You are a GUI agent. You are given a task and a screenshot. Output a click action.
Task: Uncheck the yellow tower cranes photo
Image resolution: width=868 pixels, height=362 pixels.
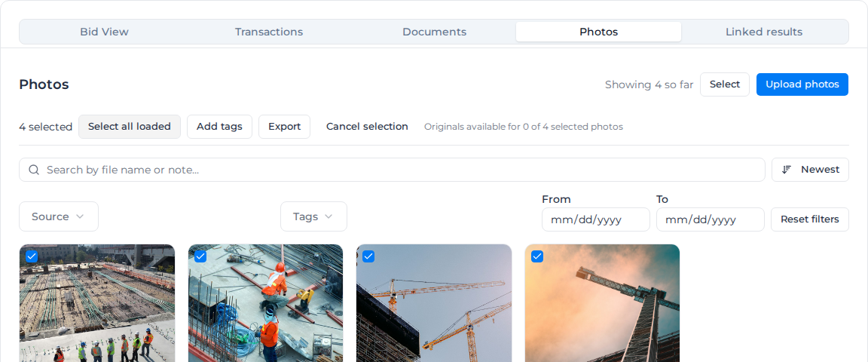pos(368,256)
